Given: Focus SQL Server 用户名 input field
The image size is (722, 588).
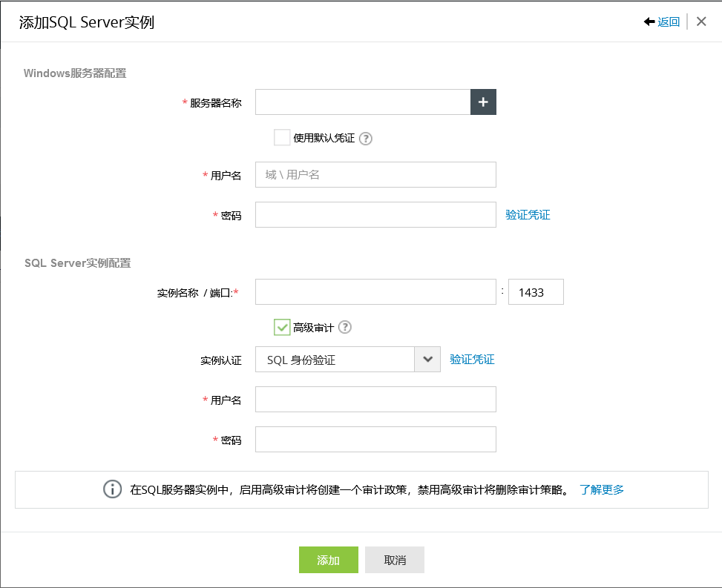Looking at the screenshot, I should point(375,400).
